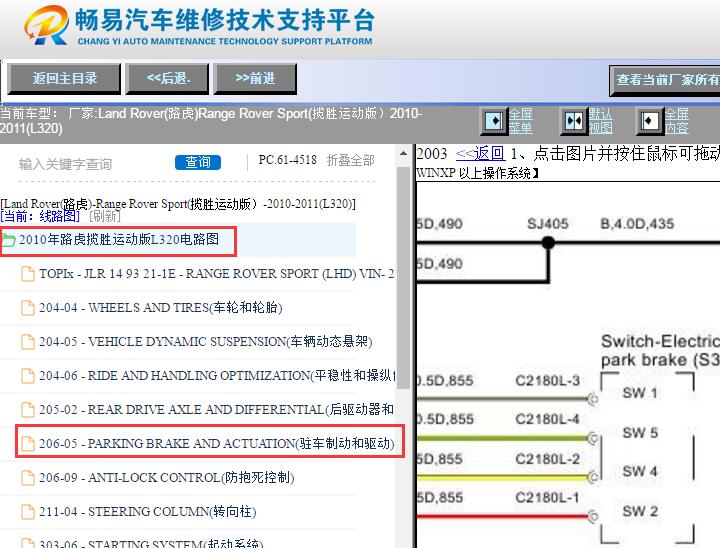Open the 默认视图 link

(x=600, y=121)
